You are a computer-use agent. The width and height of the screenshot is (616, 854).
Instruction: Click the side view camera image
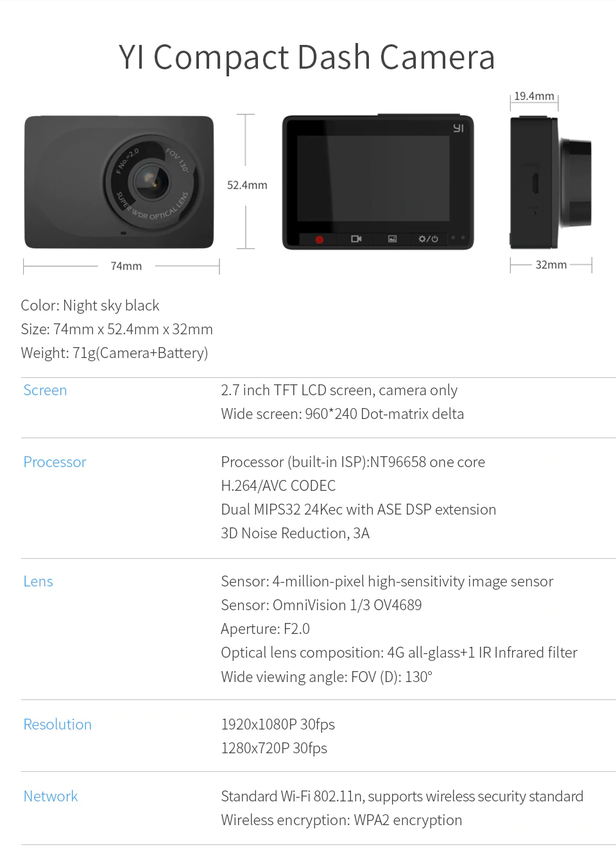[551, 182]
